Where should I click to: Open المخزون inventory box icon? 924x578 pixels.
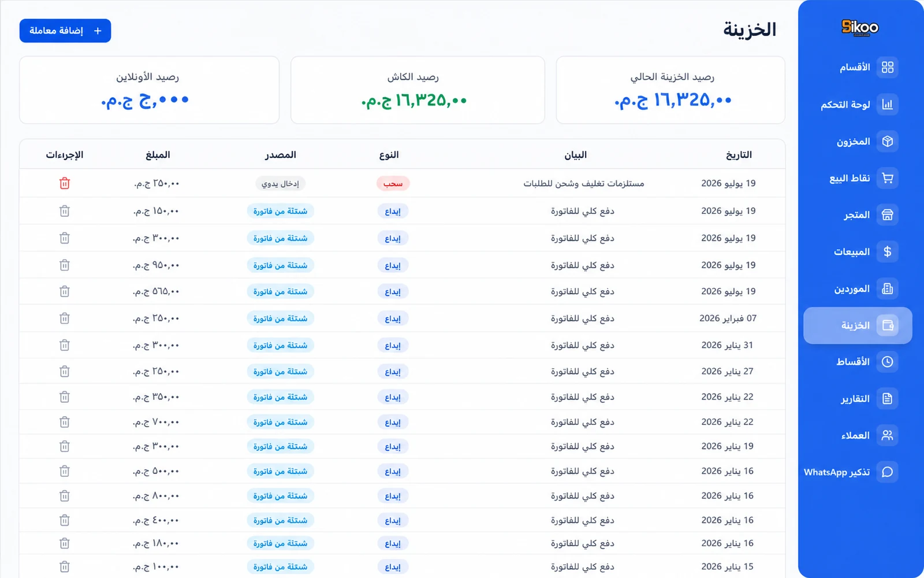pos(887,142)
